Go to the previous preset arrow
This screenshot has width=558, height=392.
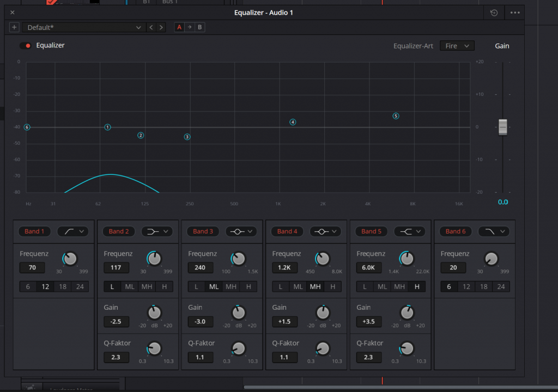click(x=151, y=27)
